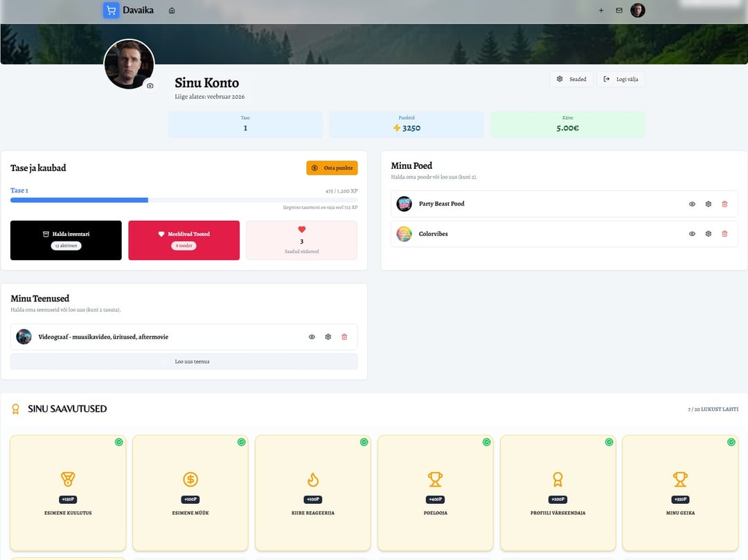This screenshot has height=560, width=748.
Task: View Party Beast Pood via eye icon
Action: click(692, 204)
